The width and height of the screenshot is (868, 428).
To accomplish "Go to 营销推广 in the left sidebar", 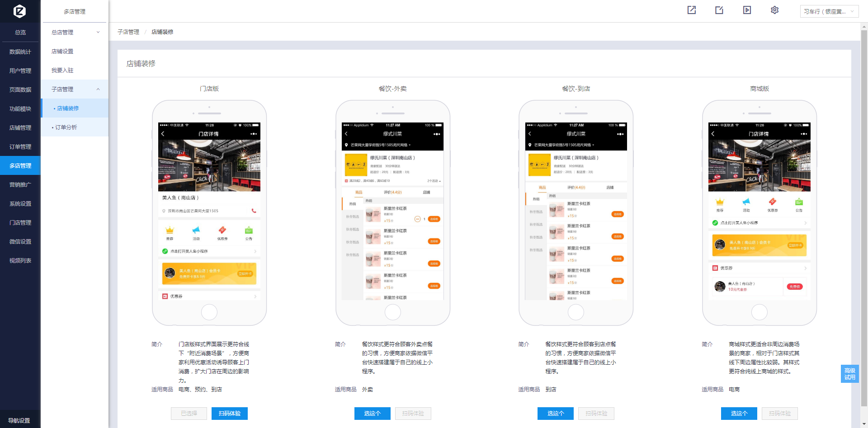I will pos(20,185).
